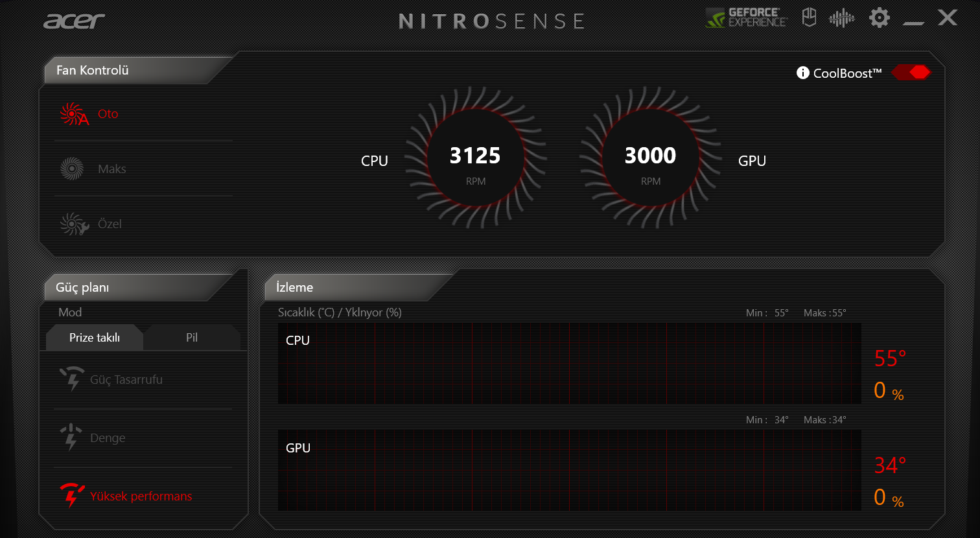
Task: Click the Yüksek performans icon
Action: click(x=71, y=496)
